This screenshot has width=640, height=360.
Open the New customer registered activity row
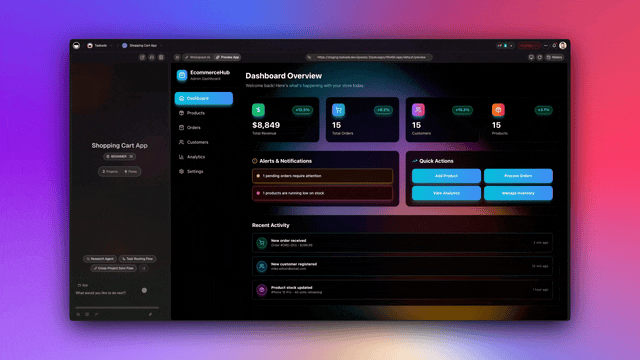(x=402, y=266)
